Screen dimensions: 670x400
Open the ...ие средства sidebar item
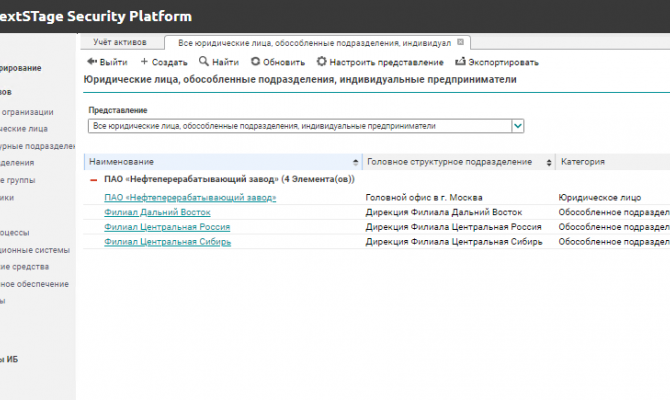coord(24,267)
